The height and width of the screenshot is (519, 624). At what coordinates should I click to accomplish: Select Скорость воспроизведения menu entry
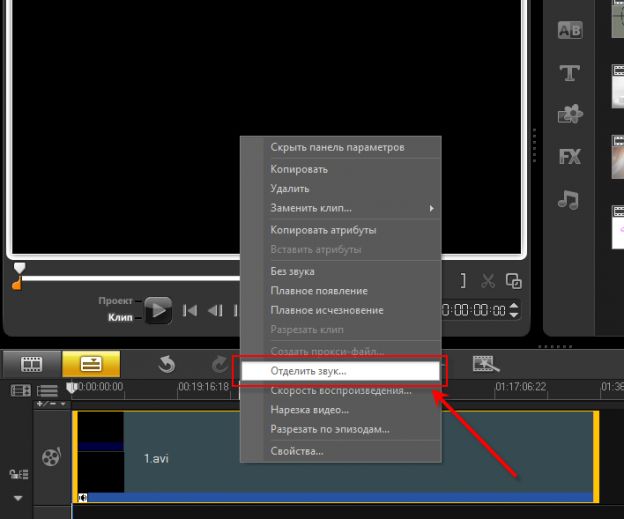340,390
